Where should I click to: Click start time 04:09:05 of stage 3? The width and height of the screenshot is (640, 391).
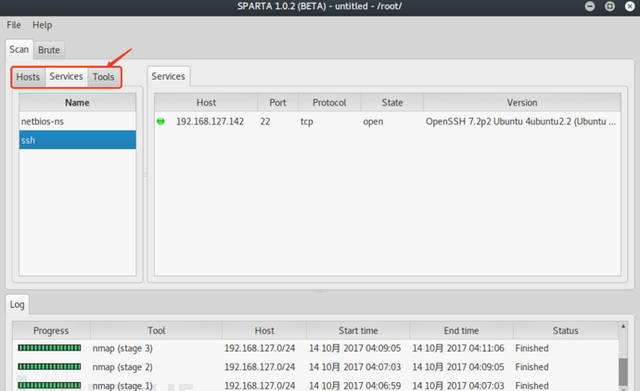point(355,348)
